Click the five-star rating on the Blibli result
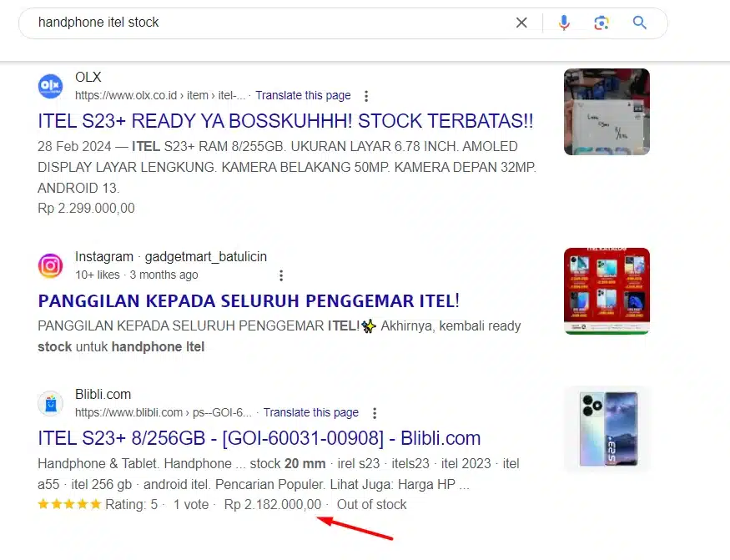This screenshot has height=560, width=730. [x=70, y=504]
